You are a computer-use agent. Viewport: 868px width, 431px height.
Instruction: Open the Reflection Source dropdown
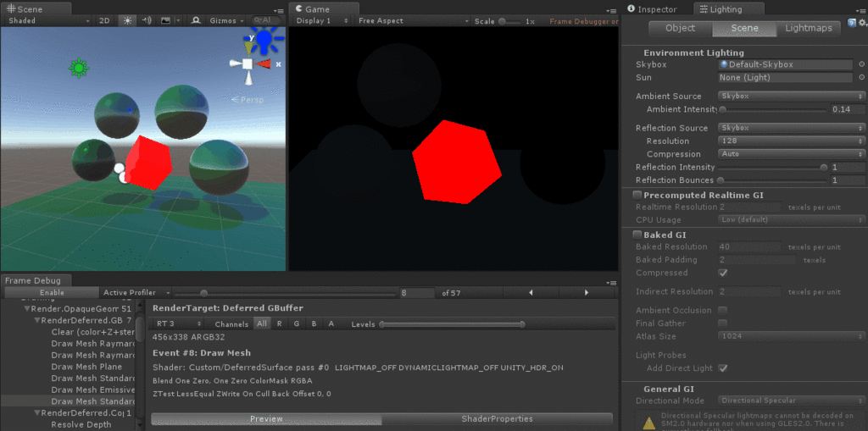click(x=792, y=128)
